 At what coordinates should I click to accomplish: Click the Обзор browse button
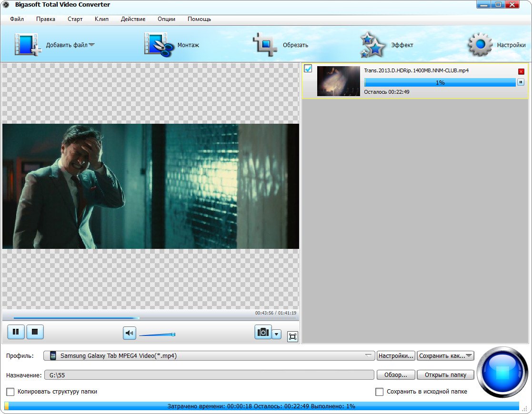[x=395, y=375]
